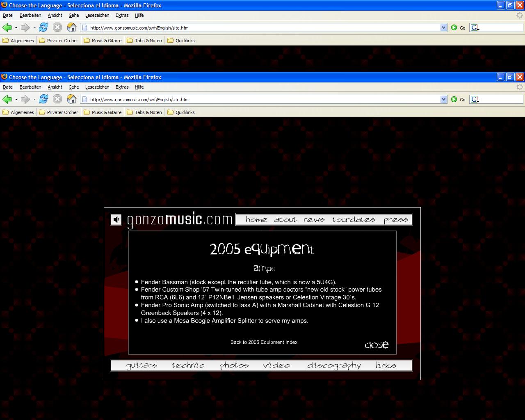
Task: Restore down the front Firefox window
Action: (510, 77)
